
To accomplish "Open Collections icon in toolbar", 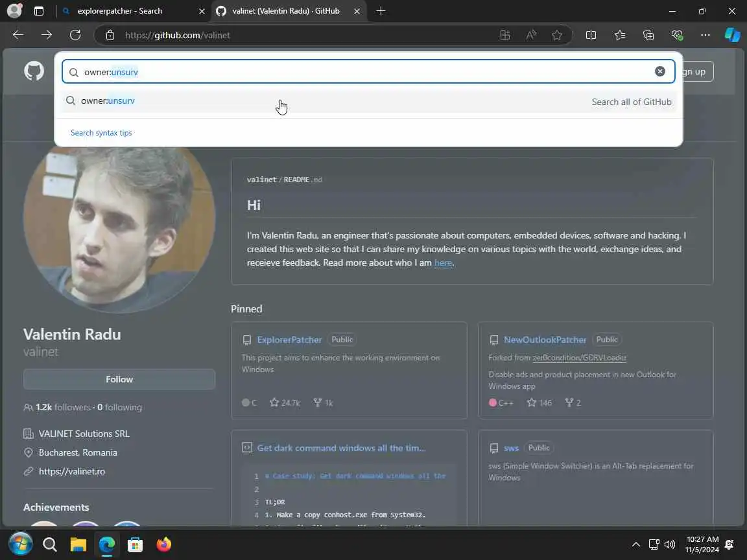I will point(648,35).
